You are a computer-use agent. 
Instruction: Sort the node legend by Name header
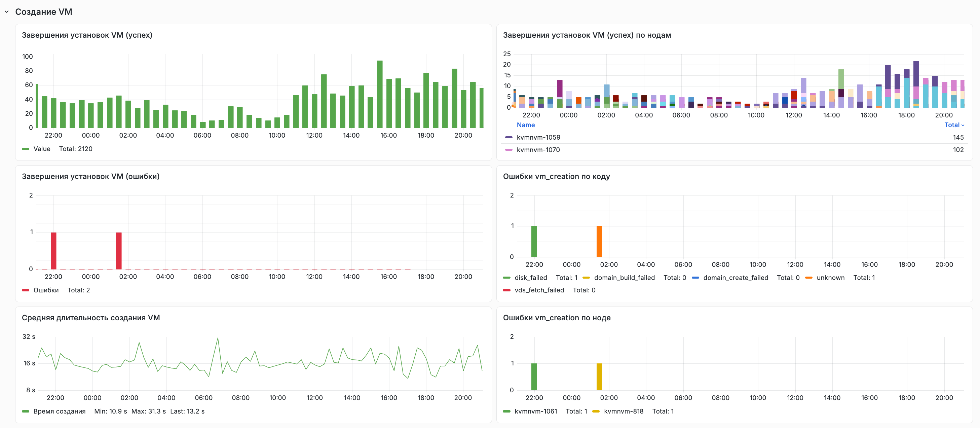[x=525, y=125]
